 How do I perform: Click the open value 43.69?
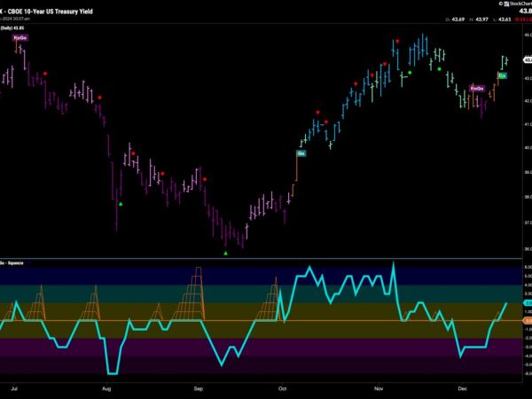click(x=458, y=20)
